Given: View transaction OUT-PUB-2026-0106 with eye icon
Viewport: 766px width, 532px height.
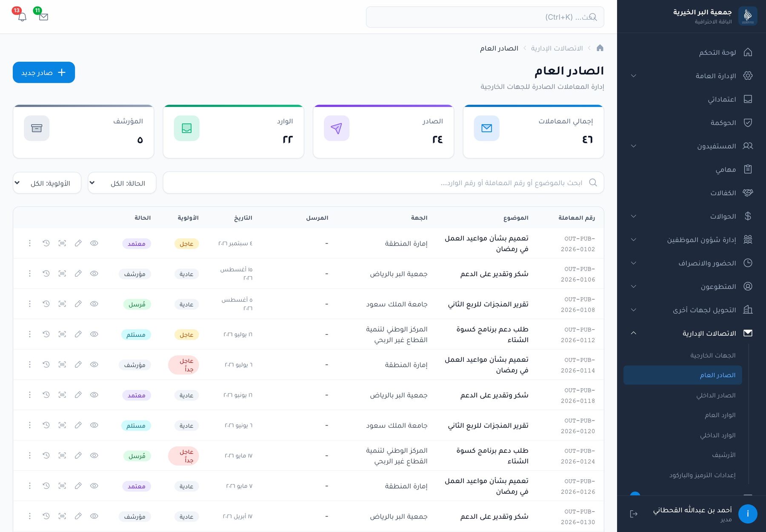Looking at the screenshot, I should (94, 273).
